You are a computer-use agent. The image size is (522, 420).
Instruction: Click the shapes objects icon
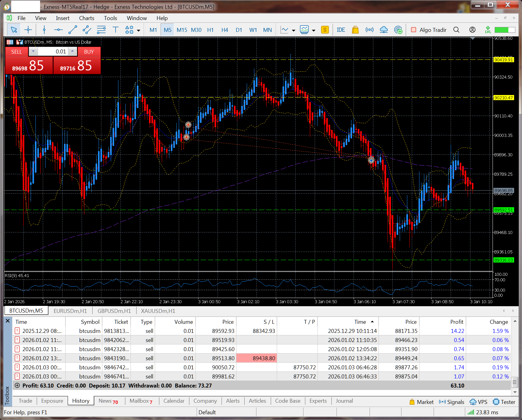click(x=129, y=30)
